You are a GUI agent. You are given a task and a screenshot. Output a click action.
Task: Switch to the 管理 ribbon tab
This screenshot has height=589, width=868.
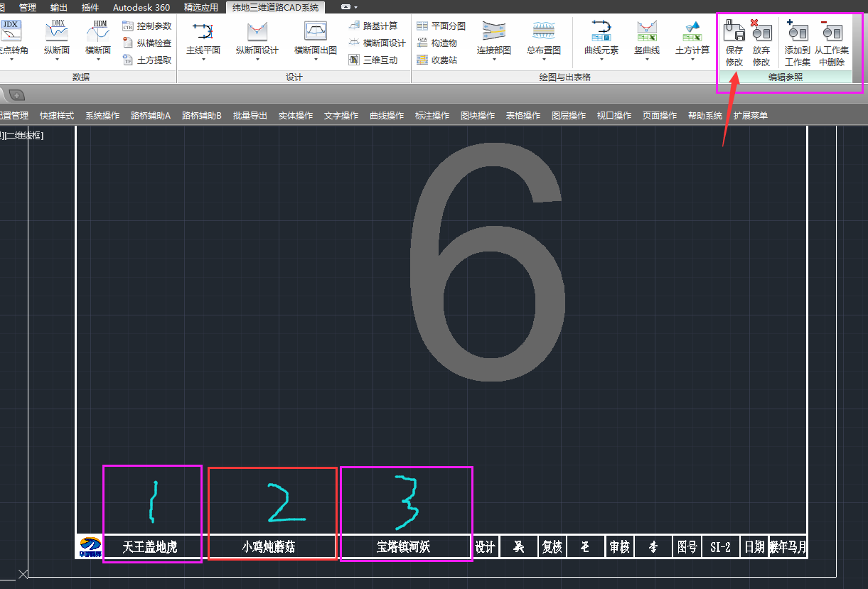coord(28,7)
